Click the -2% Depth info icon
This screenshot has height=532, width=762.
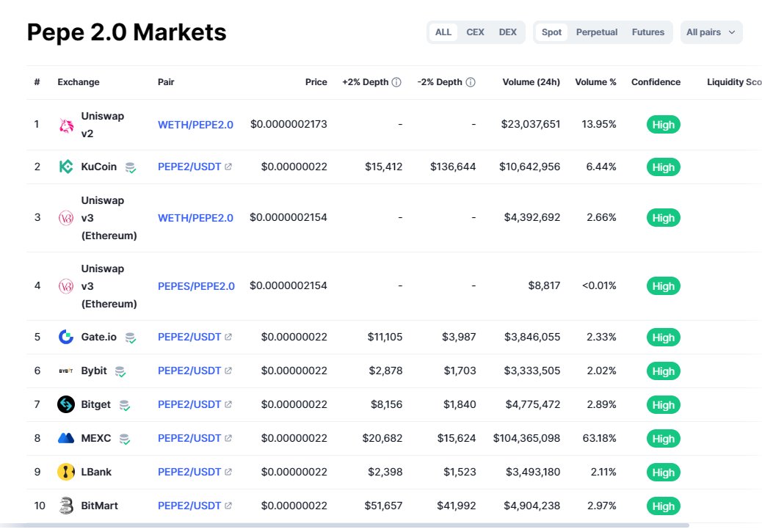click(x=471, y=82)
